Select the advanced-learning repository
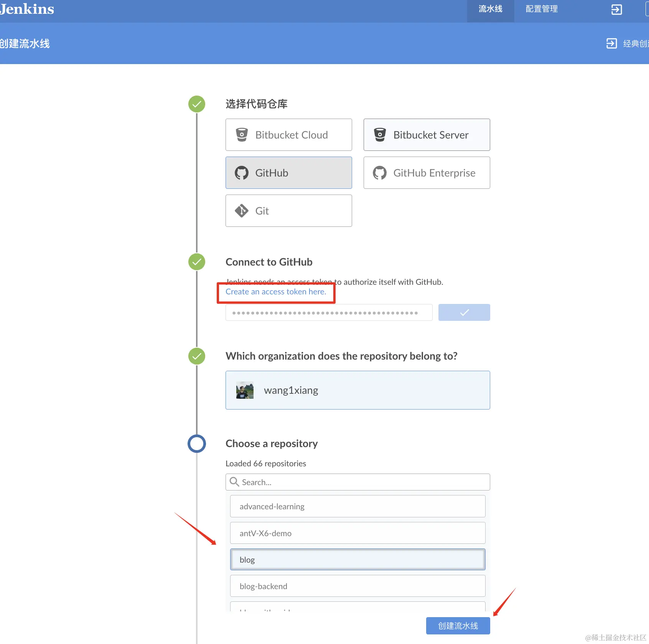Screen dimensions: 649x644 click(x=357, y=506)
